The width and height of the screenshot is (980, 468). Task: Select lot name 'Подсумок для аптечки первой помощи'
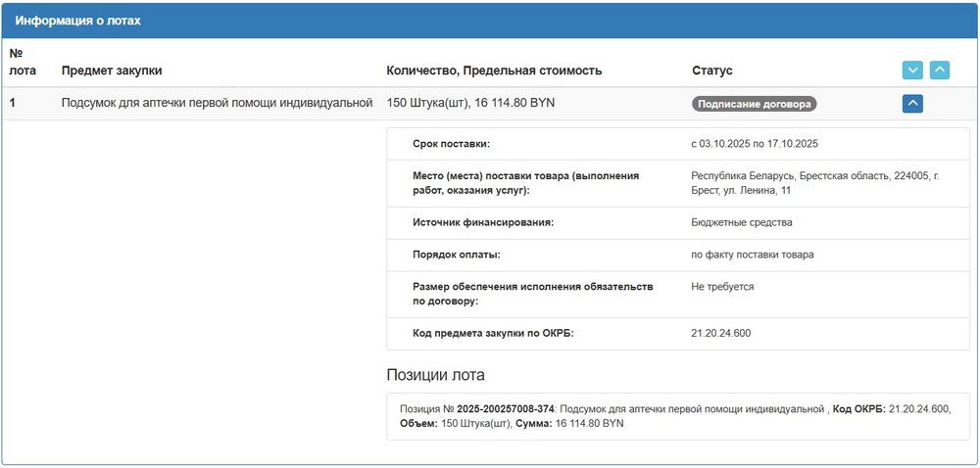pos(217,103)
